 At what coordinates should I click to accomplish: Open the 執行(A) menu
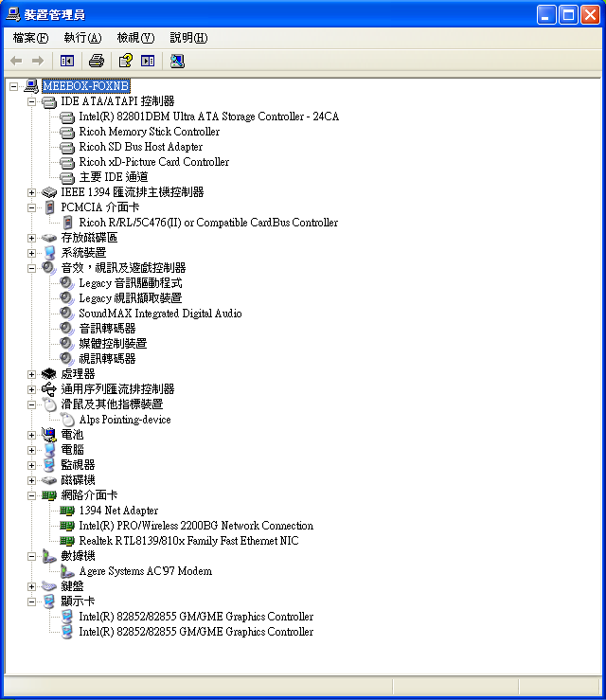[x=82, y=38]
